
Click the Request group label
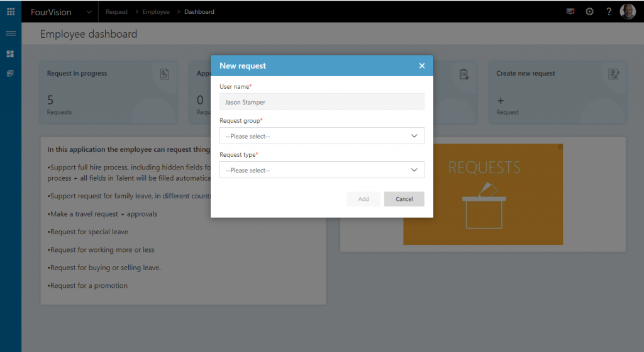pyautogui.click(x=240, y=120)
